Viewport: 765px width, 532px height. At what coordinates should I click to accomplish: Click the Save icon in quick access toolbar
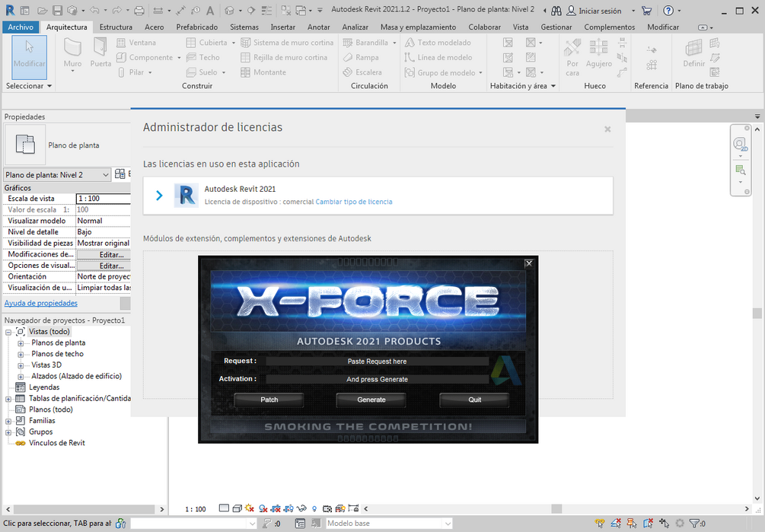tap(57, 10)
